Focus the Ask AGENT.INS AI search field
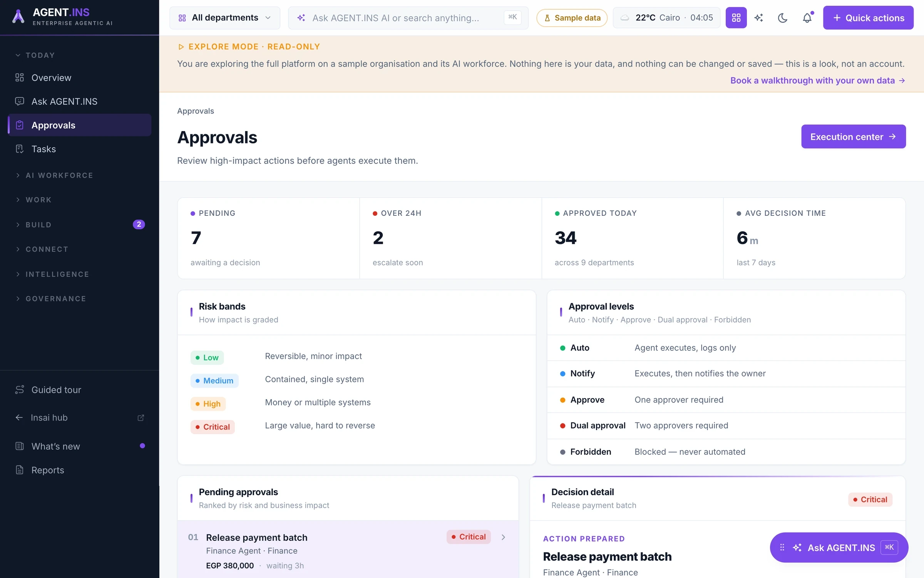This screenshot has height=578, width=924. coord(408,18)
